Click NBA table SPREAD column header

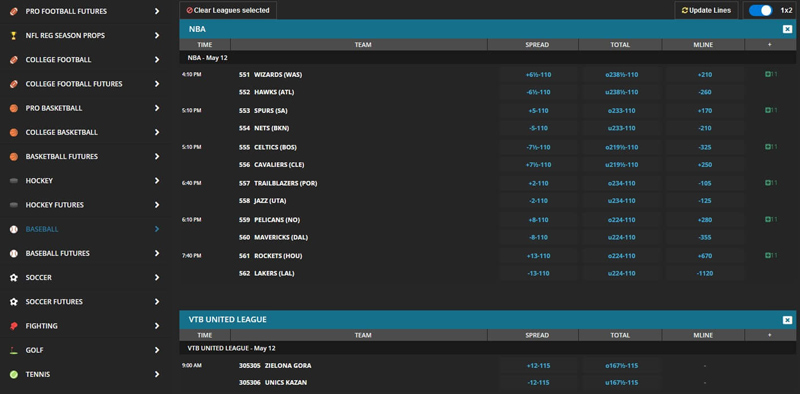[533, 45]
